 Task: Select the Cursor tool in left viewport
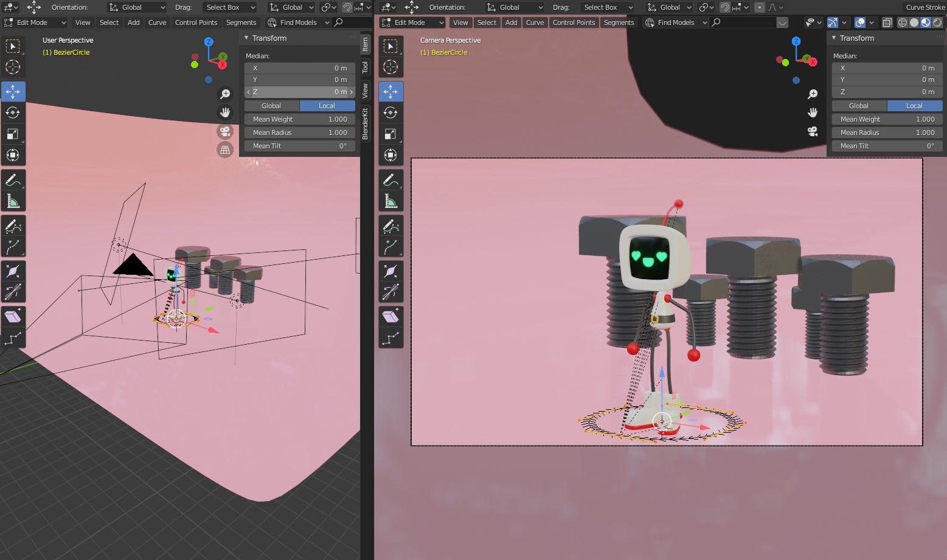point(13,67)
